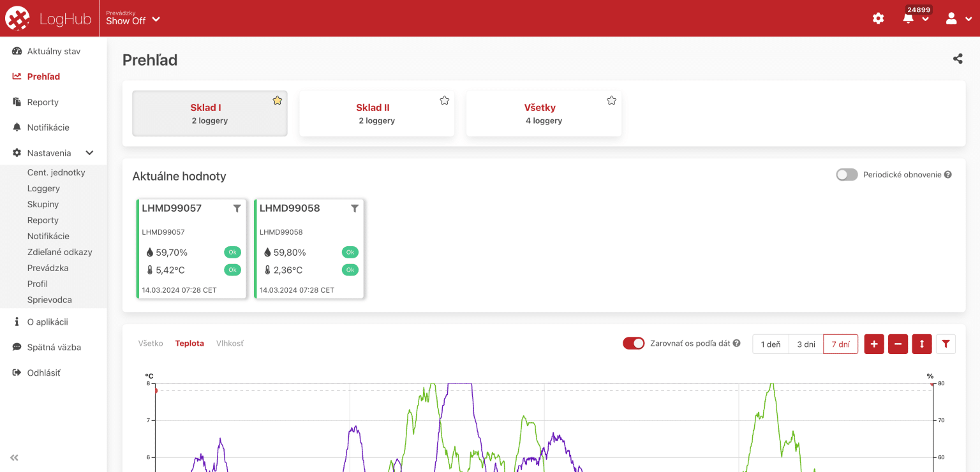980x472 pixels.
Task: Select the 3 dni time range button
Action: pyautogui.click(x=806, y=344)
